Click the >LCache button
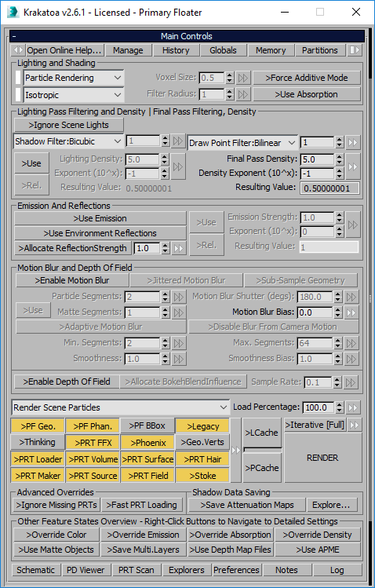375x588 pixels. pos(262,433)
